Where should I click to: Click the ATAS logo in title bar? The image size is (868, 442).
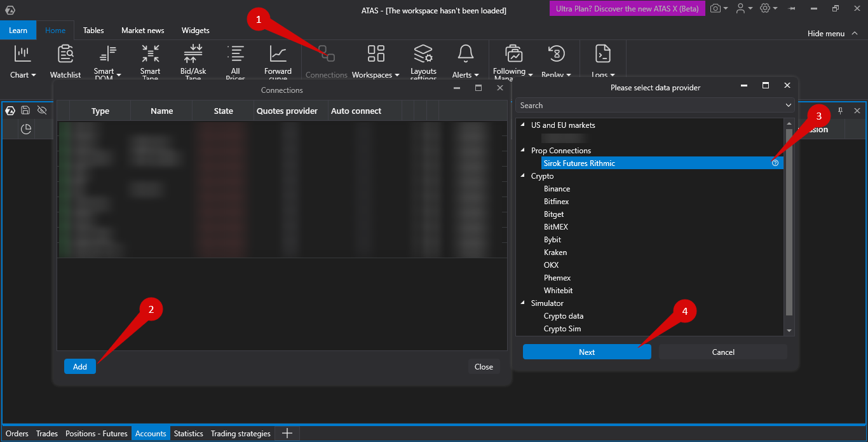[x=10, y=10]
